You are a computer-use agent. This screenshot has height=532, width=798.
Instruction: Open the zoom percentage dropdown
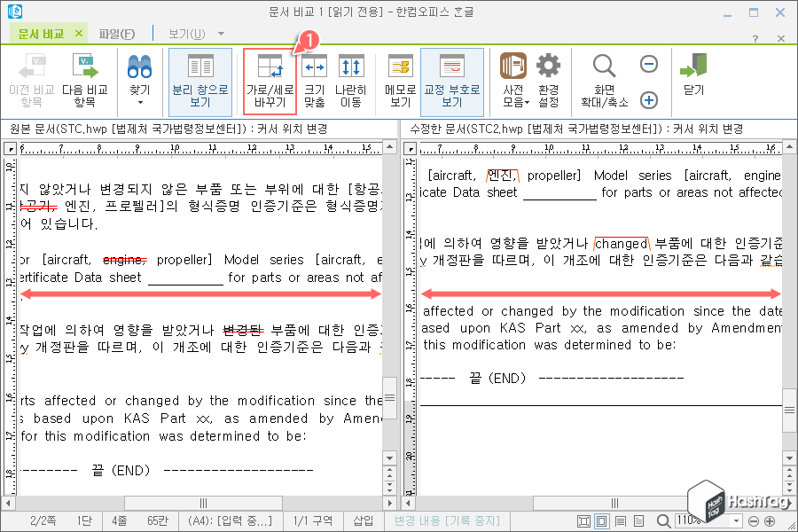[734, 521]
